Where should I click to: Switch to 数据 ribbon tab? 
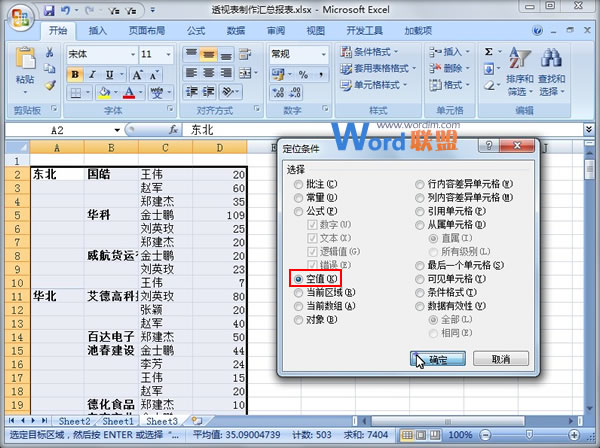(x=236, y=31)
